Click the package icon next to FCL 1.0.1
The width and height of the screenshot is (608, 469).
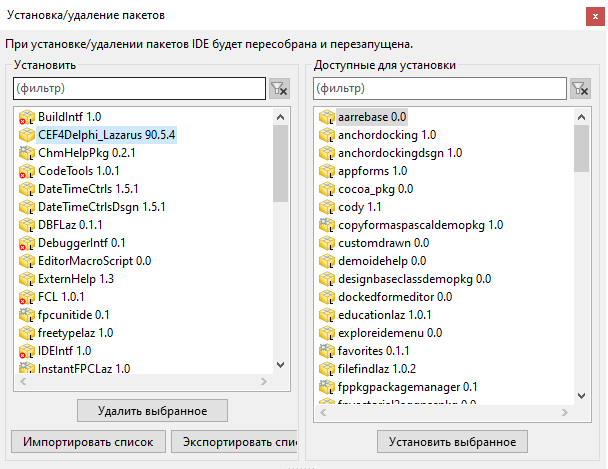pyautogui.click(x=27, y=297)
